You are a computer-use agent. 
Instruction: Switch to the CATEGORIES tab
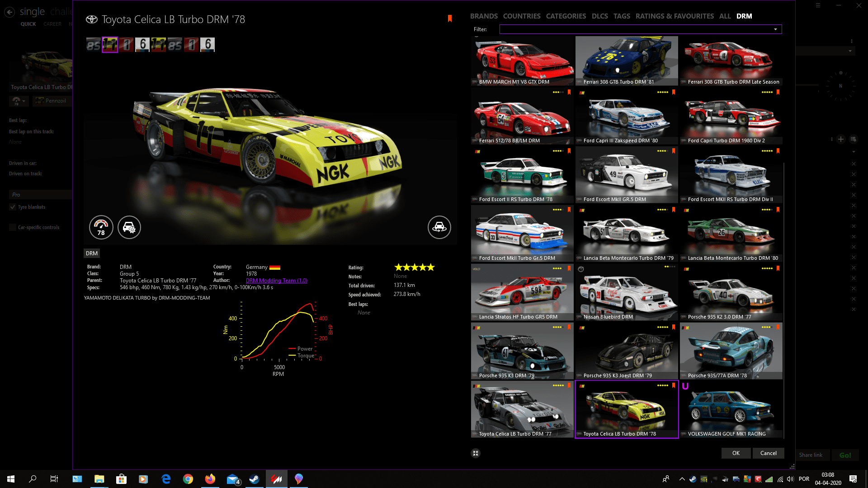coord(566,16)
